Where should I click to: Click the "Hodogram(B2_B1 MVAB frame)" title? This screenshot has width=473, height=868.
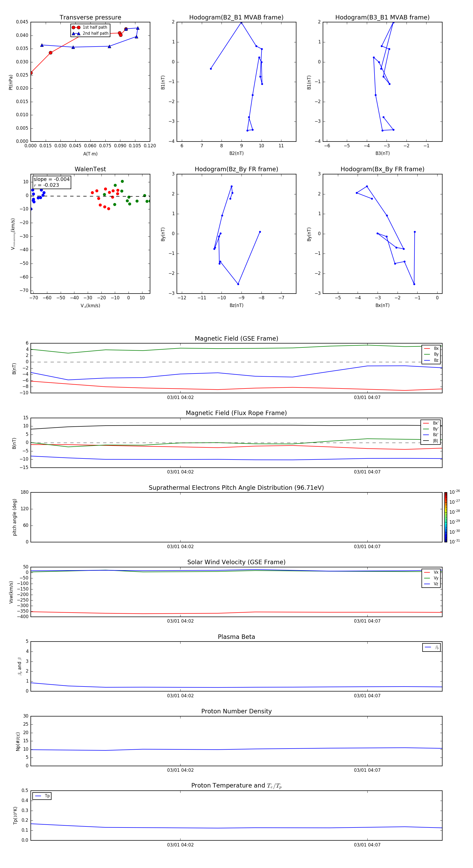tap(236, 18)
